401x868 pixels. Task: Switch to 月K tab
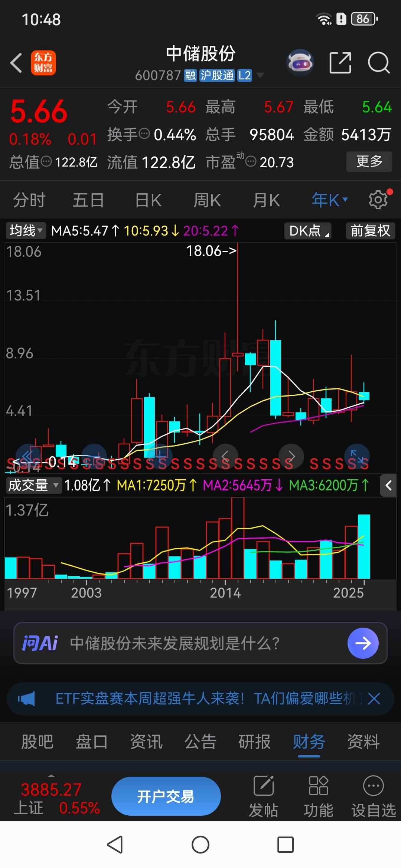[x=266, y=200]
